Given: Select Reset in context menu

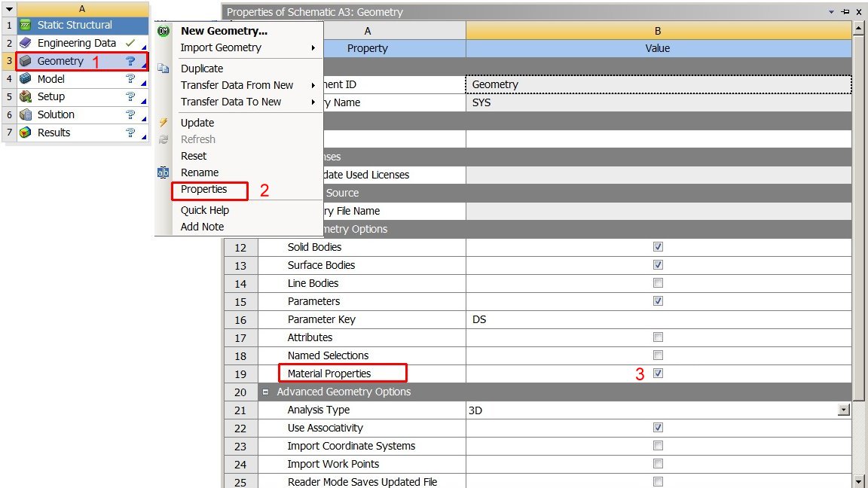Looking at the screenshot, I should point(193,156).
